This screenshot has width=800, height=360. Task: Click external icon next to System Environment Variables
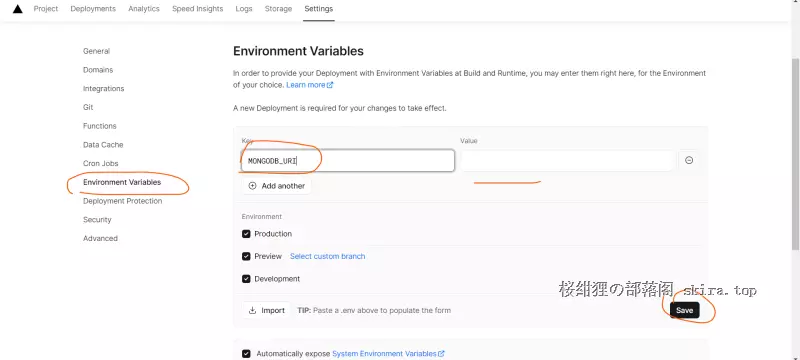tap(441, 353)
